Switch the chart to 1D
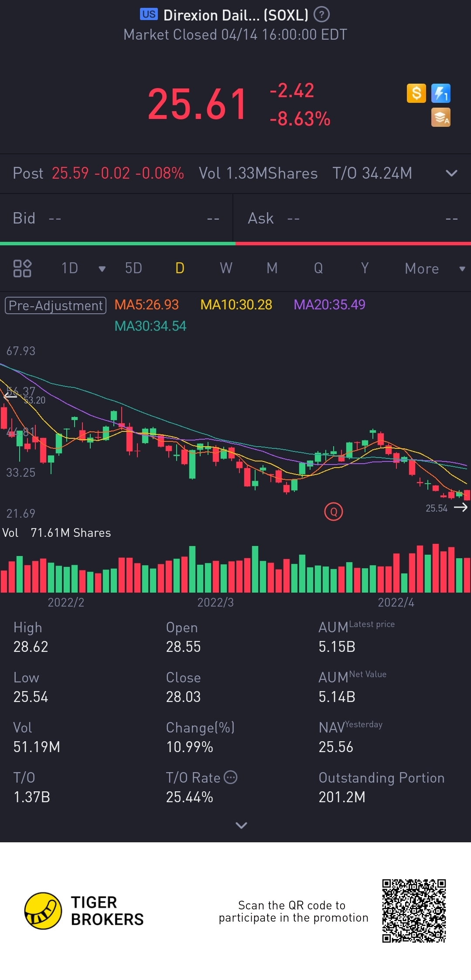Screen dimensions: 471x980 point(70,268)
